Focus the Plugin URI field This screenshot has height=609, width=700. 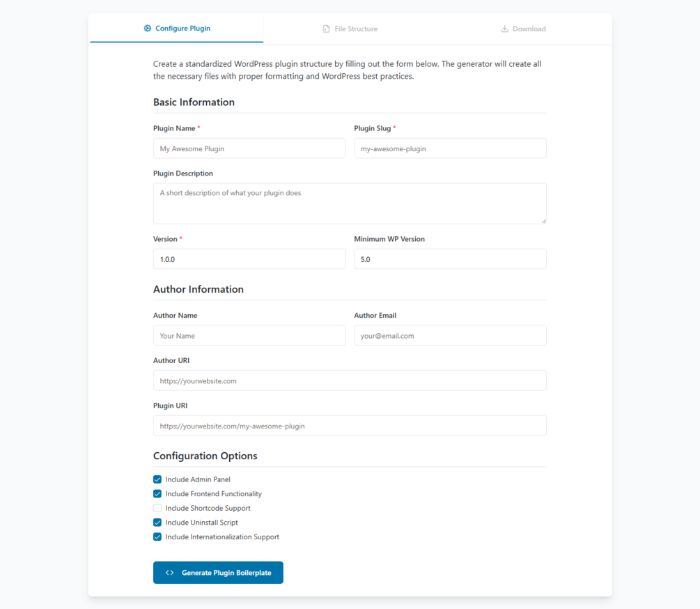(350, 425)
